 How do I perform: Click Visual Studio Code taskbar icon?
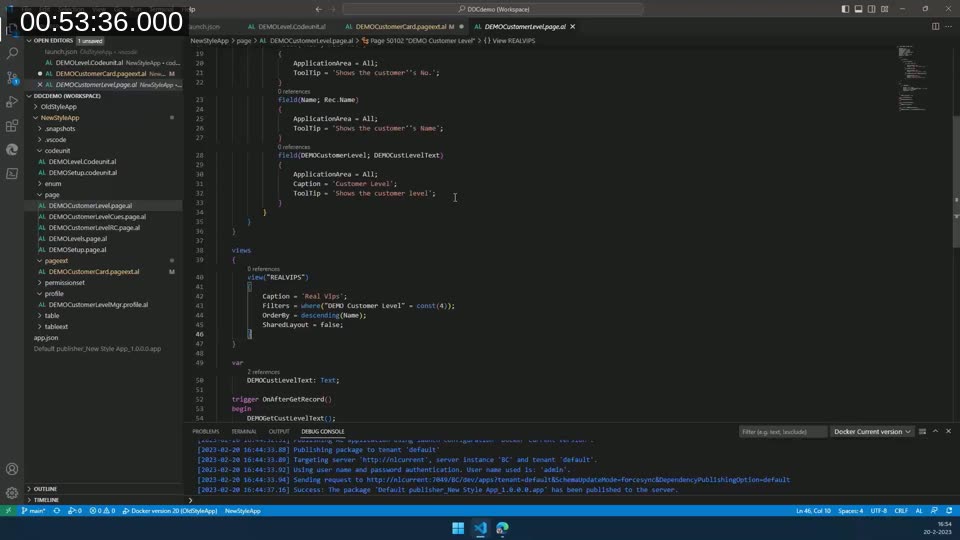tap(480, 528)
